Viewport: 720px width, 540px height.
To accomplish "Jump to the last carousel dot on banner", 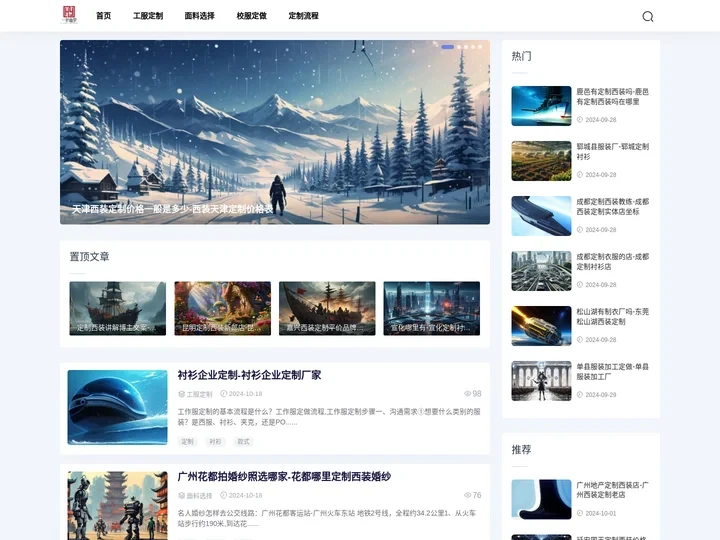I will pos(480,47).
